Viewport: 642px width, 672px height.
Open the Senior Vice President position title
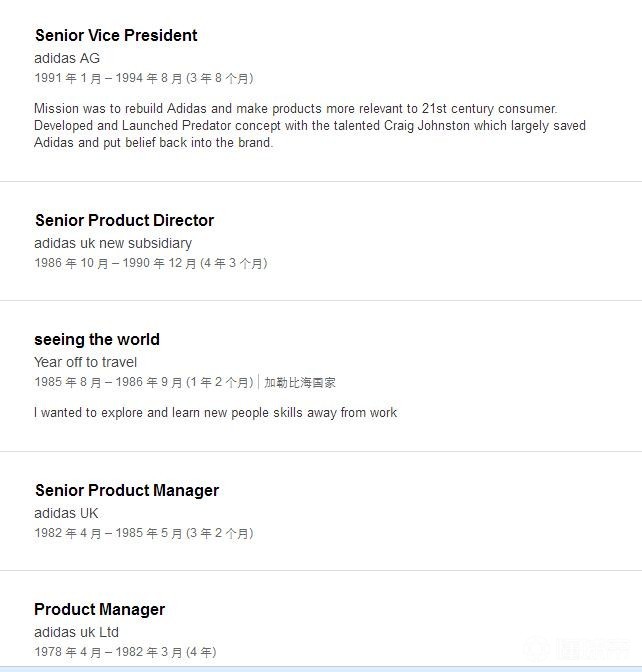point(116,35)
